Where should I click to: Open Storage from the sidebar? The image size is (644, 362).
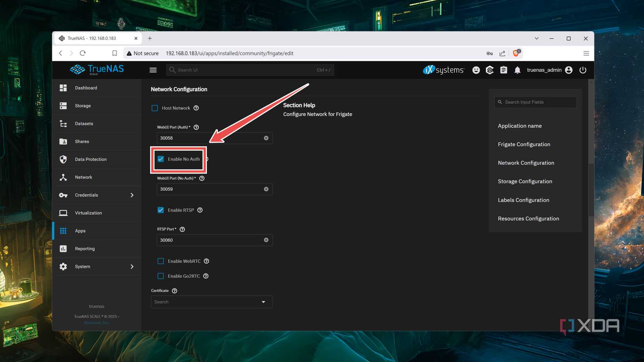(x=97, y=106)
